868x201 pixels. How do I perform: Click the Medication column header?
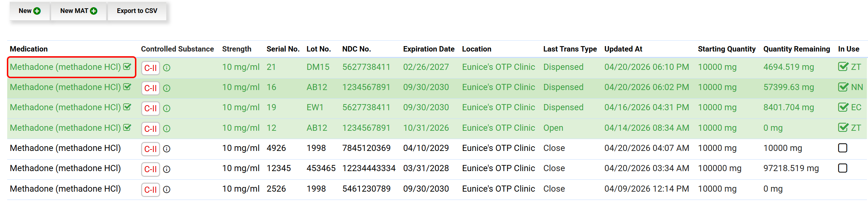point(29,49)
